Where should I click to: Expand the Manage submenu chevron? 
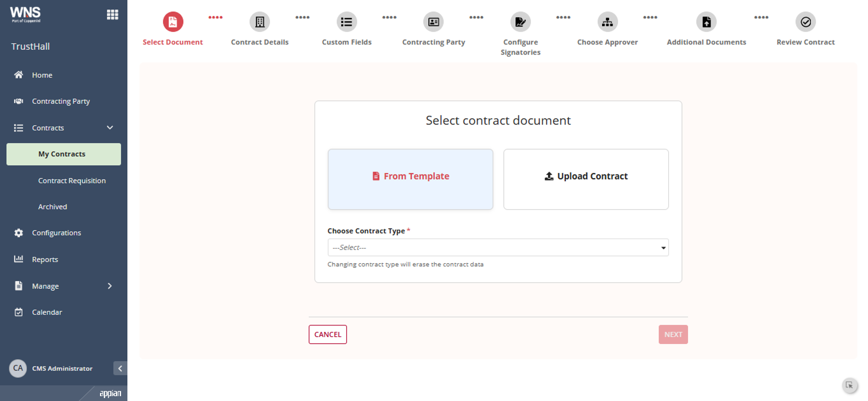(x=110, y=286)
